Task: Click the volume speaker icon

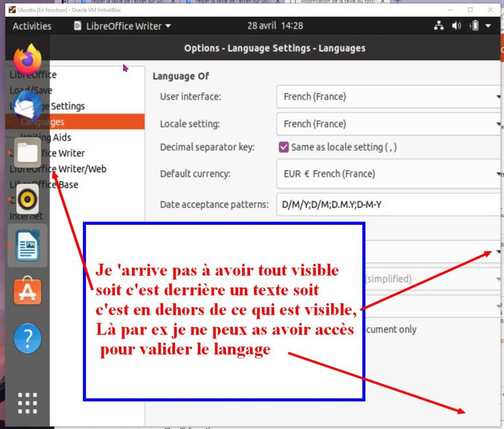Action: 456,25
